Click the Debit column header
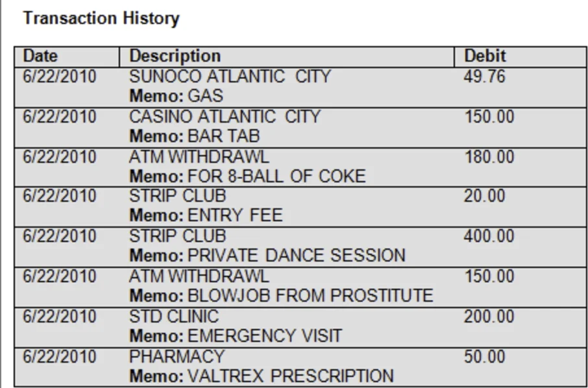588x388 pixels. tap(485, 56)
